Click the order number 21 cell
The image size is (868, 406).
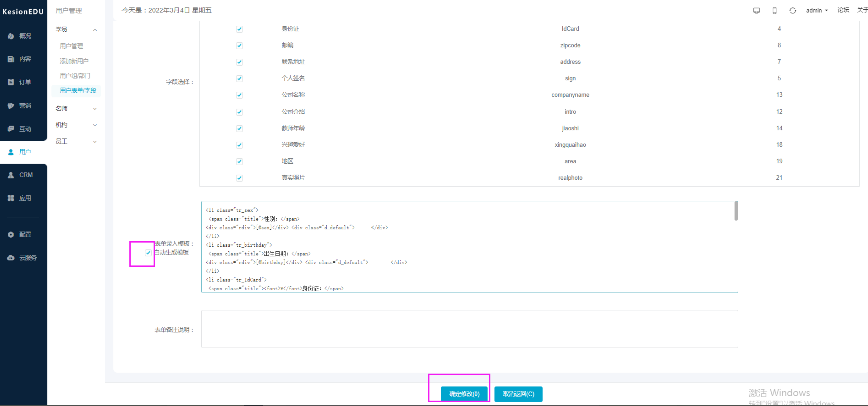pyautogui.click(x=779, y=178)
